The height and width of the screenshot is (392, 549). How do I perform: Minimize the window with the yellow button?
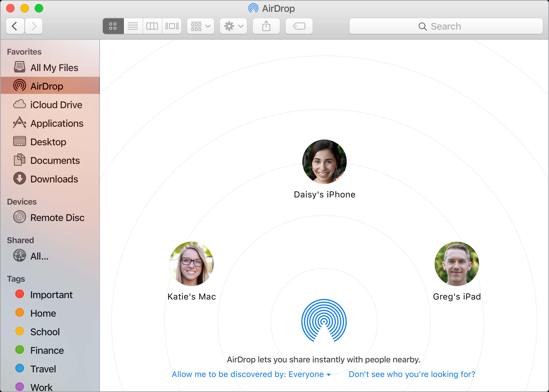click(25, 8)
